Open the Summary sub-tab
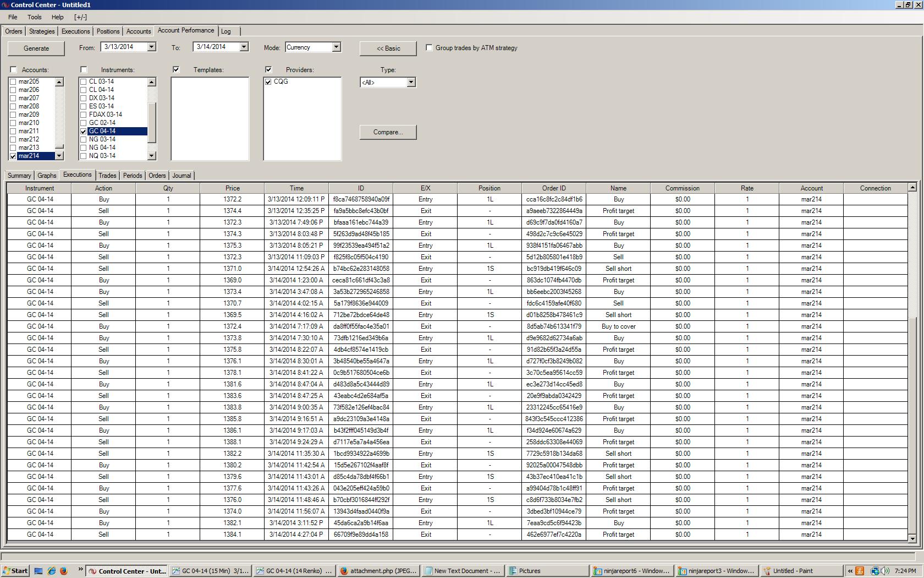924x578 pixels. 19,176
